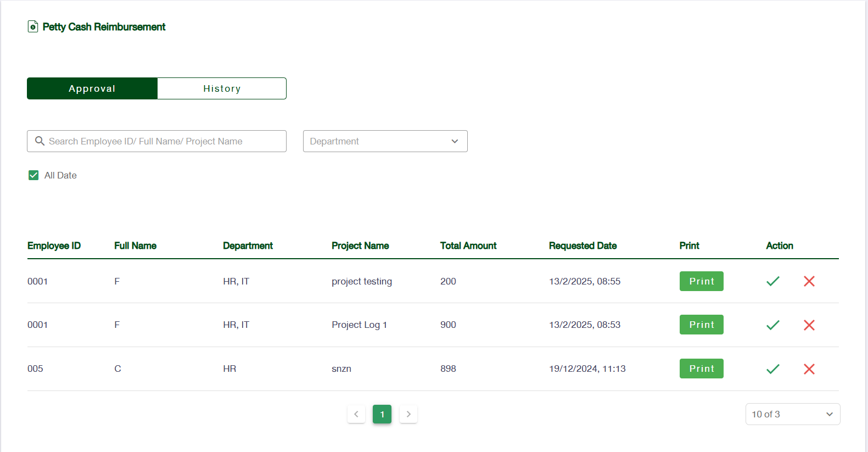Select the Approval tab
Viewport: 868px width, 452px height.
pos(92,88)
